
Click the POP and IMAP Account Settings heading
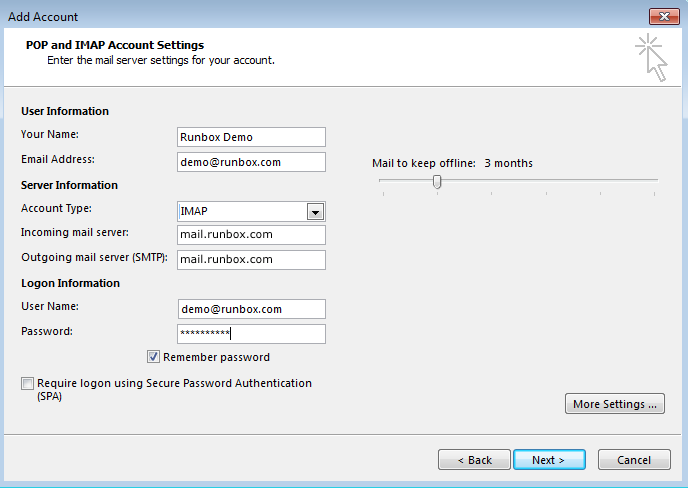114,45
